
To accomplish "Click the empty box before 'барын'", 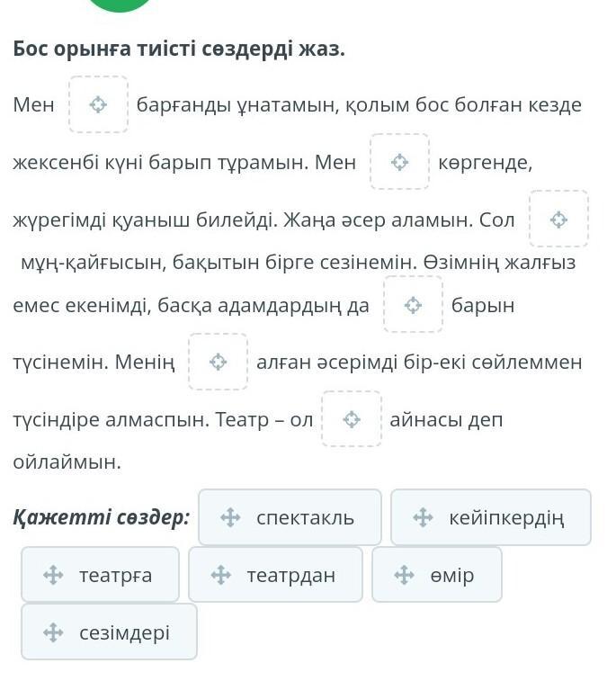I will (413, 305).
